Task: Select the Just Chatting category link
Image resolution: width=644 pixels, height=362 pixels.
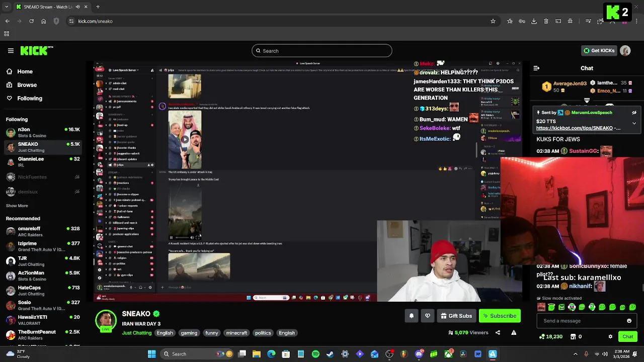Action: click(x=136, y=333)
